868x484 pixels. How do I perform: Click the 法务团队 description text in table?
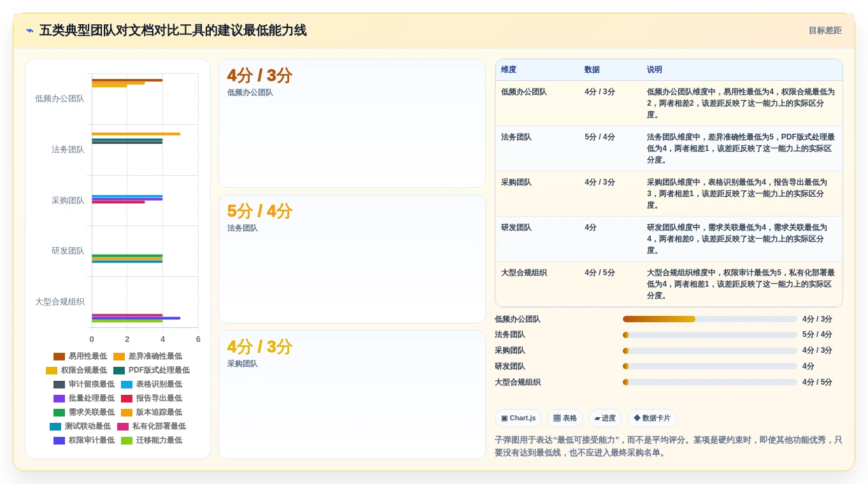(x=741, y=148)
